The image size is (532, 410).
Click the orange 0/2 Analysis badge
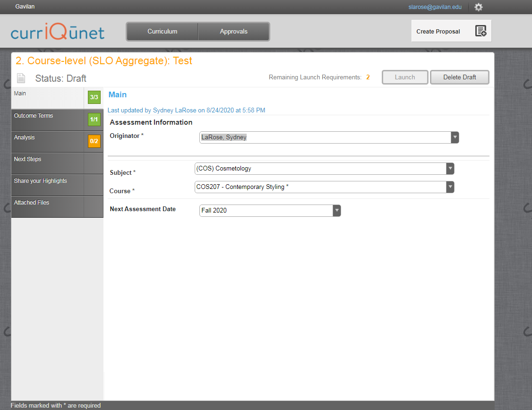tap(94, 141)
